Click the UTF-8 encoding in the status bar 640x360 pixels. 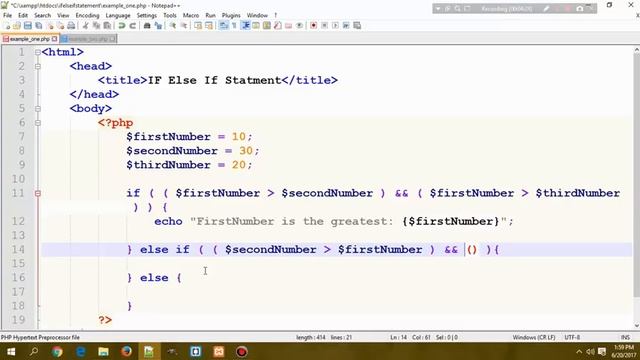coord(572,338)
